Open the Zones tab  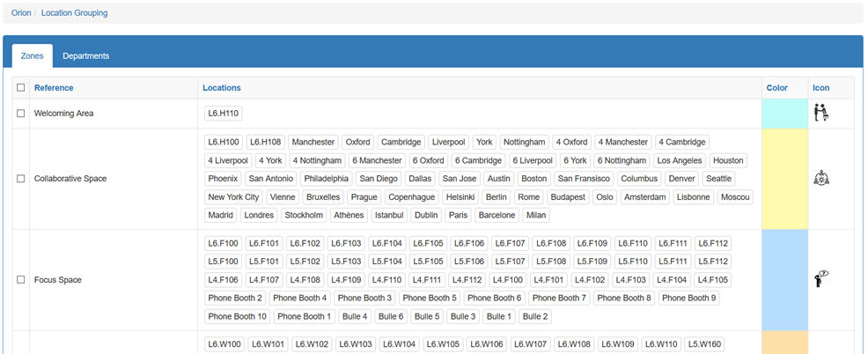[32, 56]
